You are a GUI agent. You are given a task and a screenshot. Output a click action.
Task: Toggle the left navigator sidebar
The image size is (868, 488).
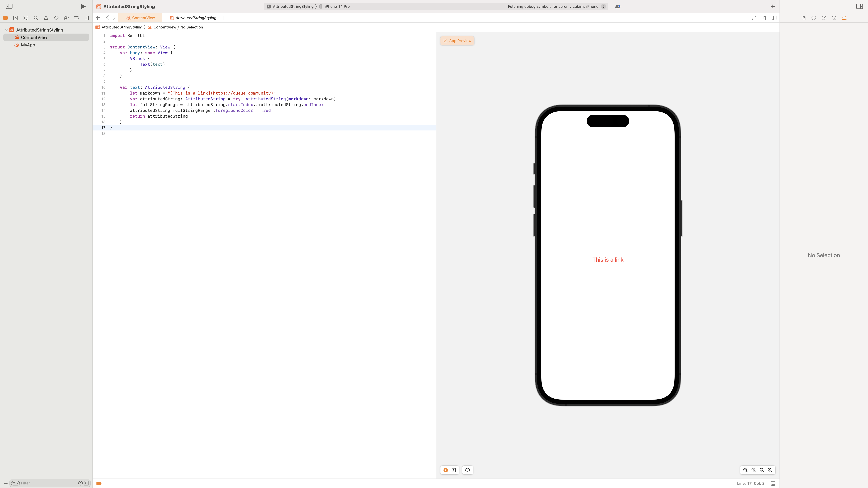click(9, 6)
